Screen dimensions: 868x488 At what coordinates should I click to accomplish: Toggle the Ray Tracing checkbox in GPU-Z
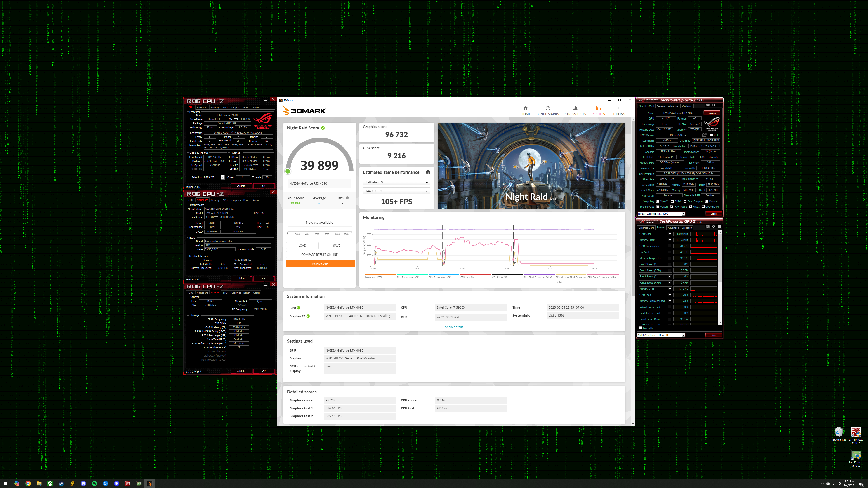click(x=672, y=207)
